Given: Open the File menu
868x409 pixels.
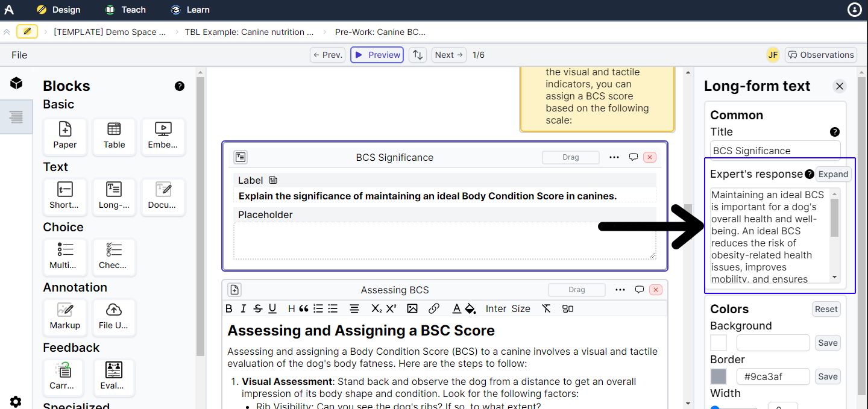Looking at the screenshot, I should [x=19, y=55].
